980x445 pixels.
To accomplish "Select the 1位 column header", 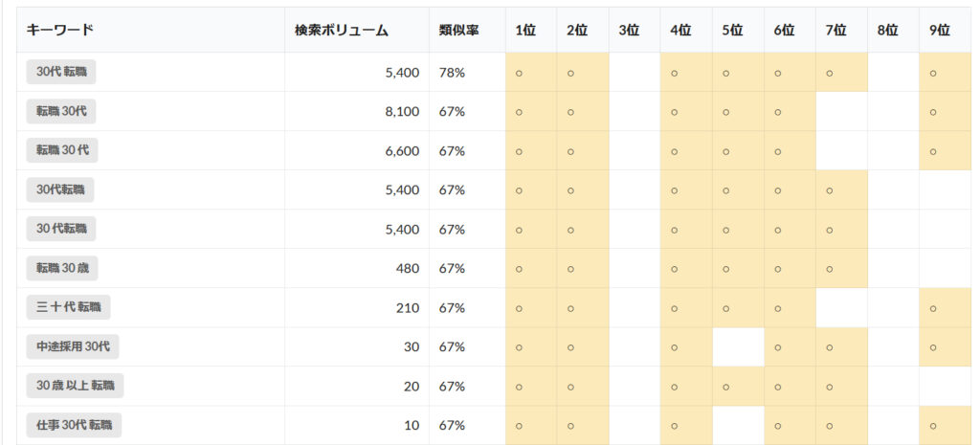I will pos(525,30).
